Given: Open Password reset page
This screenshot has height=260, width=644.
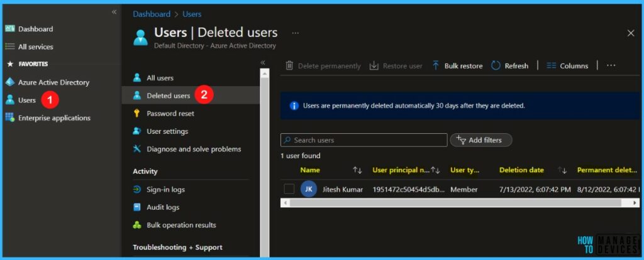Looking at the screenshot, I should (x=170, y=113).
